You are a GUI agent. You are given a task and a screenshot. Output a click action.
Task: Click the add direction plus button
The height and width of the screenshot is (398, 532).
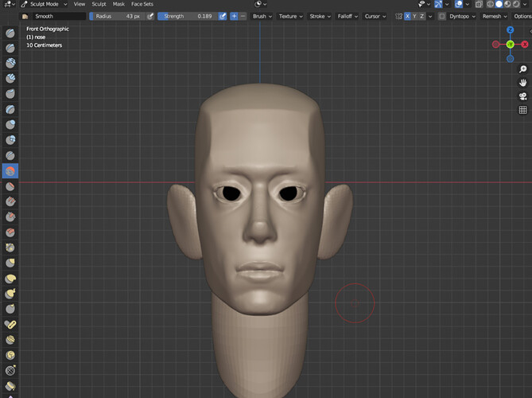[234, 16]
